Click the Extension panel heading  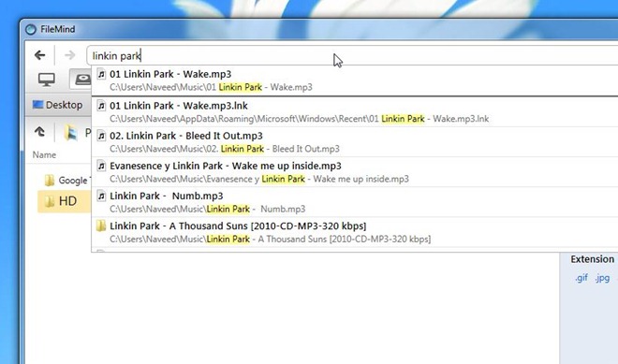tap(593, 259)
